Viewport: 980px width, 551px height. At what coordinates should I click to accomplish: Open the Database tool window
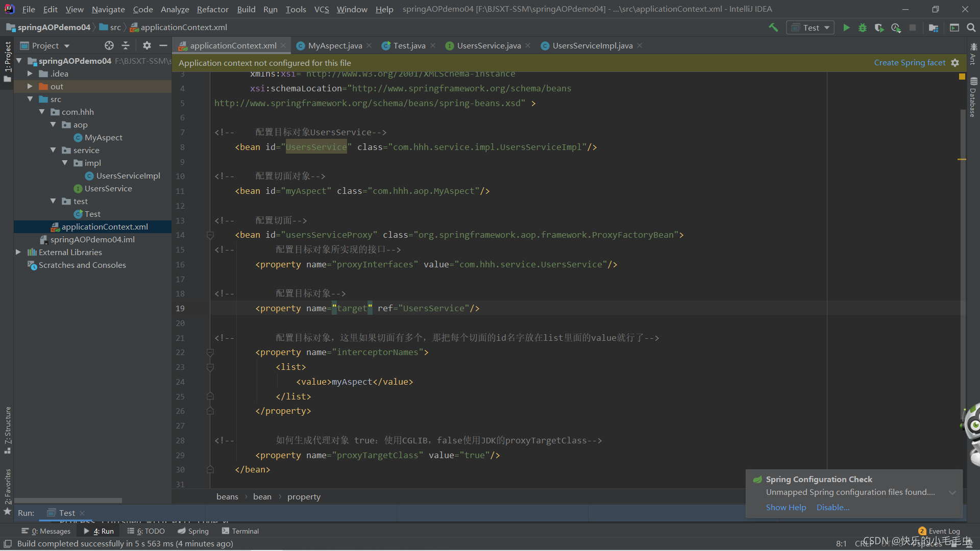pyautogui.click(x=973, y=97)
